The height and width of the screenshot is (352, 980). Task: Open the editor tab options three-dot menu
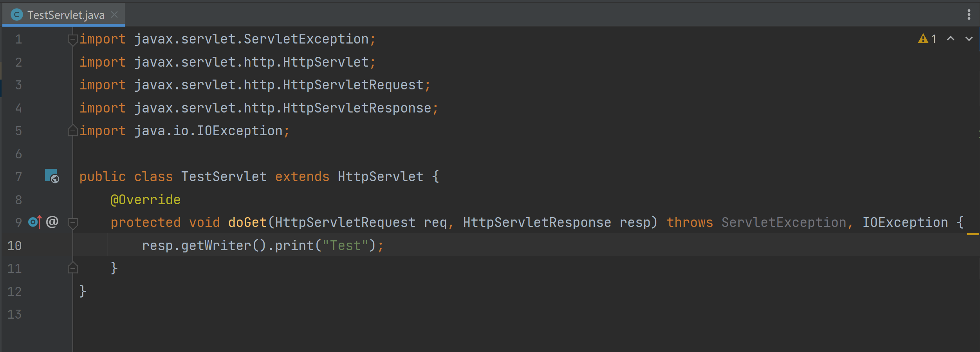coord(969,15)
